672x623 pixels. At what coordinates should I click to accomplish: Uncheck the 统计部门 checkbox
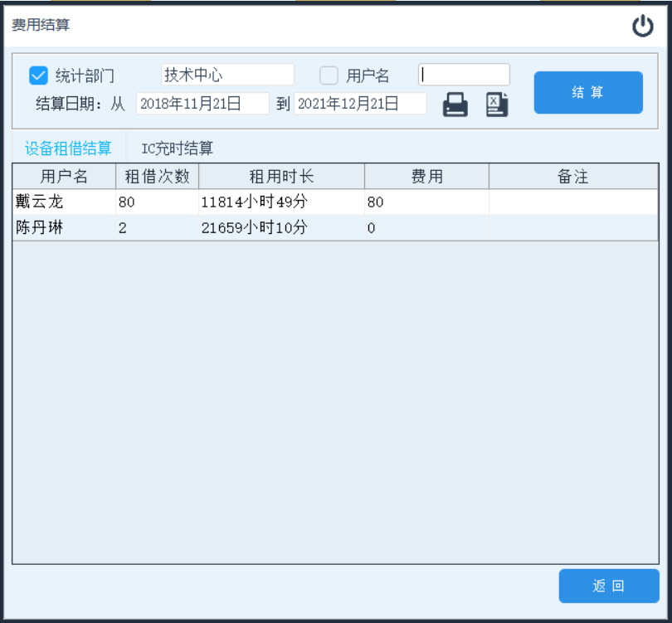pyautogui.click(x=38, y=75)
